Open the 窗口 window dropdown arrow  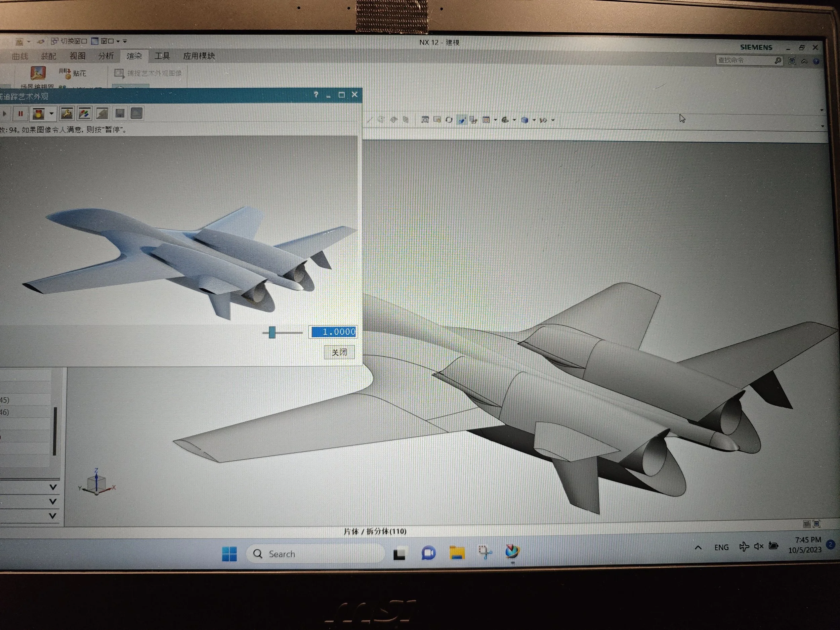click(x=118, y=41)
